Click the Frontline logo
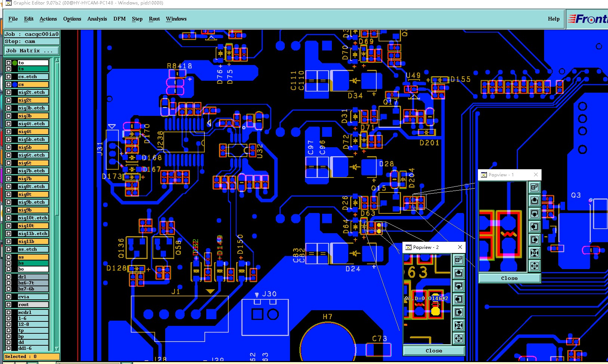This screenshot has height=364, width=608. click(588, 19)
